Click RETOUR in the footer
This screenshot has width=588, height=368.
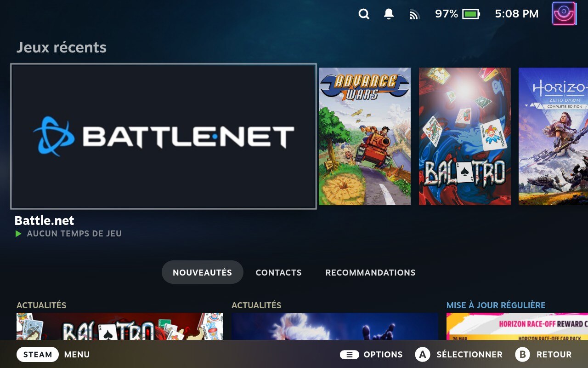click(554, 355)
